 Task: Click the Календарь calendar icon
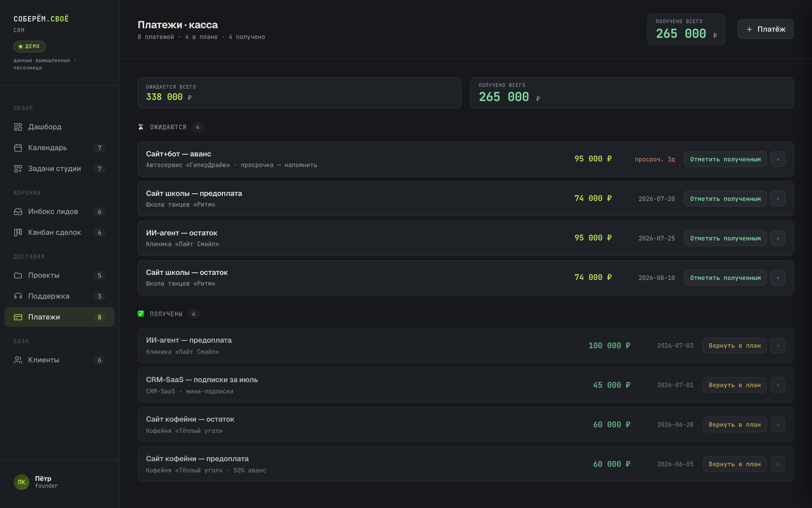click(18, 148)
